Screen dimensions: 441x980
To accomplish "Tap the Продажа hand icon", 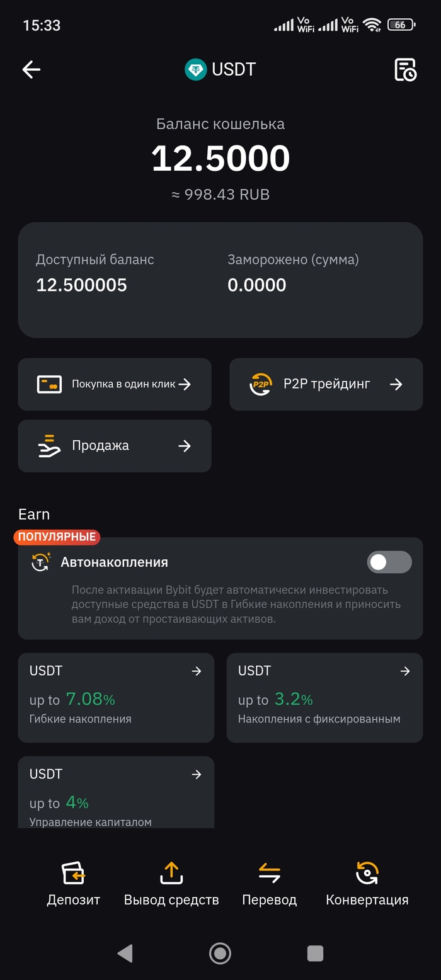I will pos(49,446).
